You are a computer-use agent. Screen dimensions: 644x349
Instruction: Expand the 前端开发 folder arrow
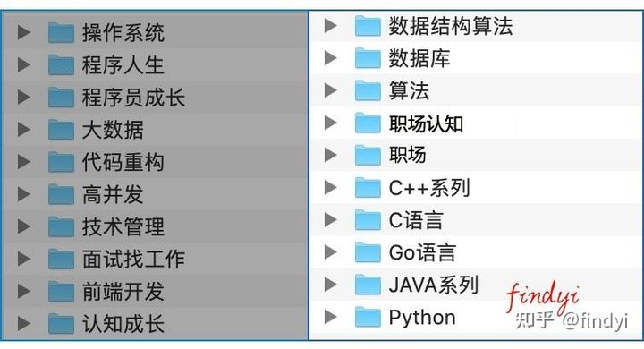[24, 291]
